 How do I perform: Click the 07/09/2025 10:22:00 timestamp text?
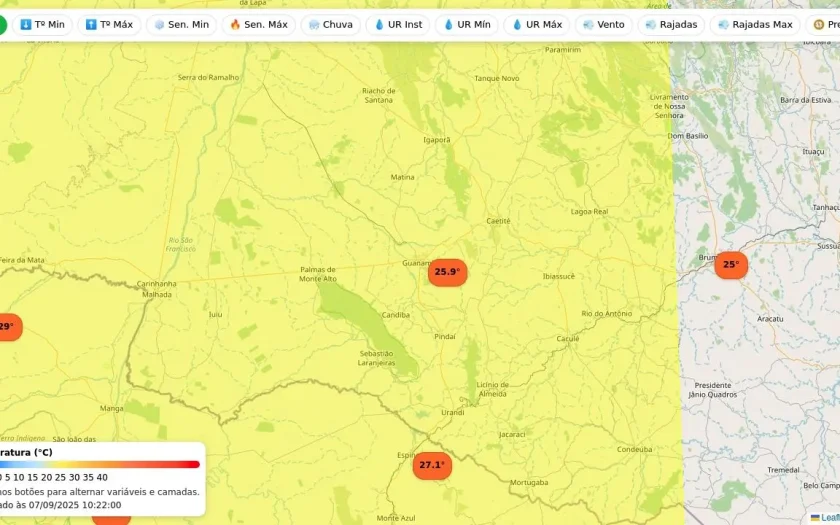pos(75,505)
